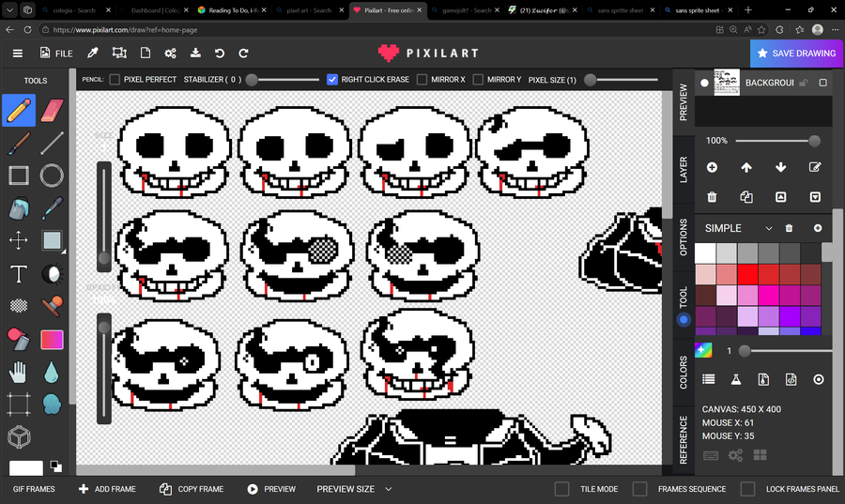This screenshot has height=504, width=845.
Task: Enable Mirror X checkbox
Action: coord(422,80)
